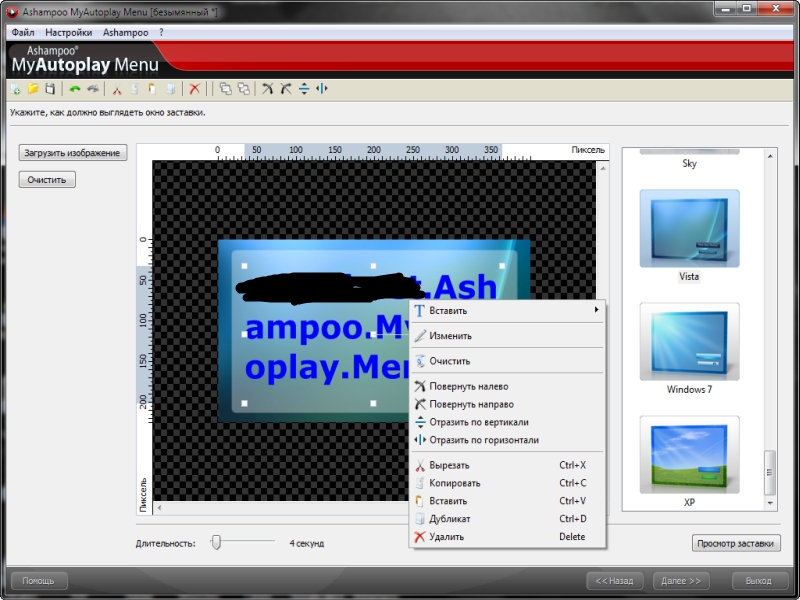This screenshot has width=800, height=600.
Task: Choose Вставить Ctrl+V in the context menu
Action: coord(507,501)
